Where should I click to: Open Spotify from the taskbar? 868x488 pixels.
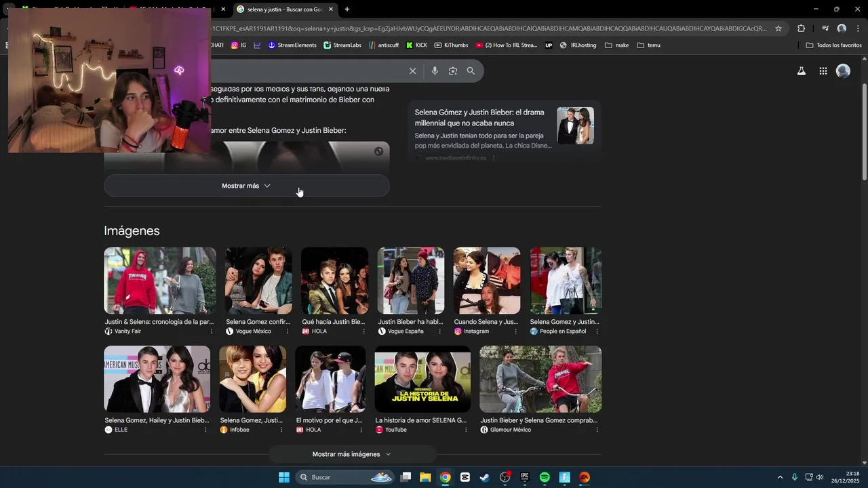pyautogui.click(x=545, y=477)
